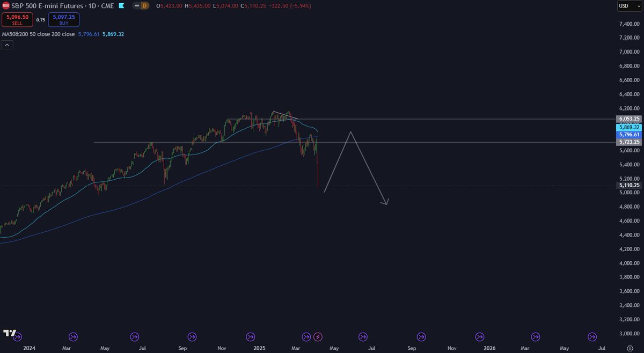Click the red 5,096.50 SELL button
Screen dimensions: 644x353
tap(17, 20)
